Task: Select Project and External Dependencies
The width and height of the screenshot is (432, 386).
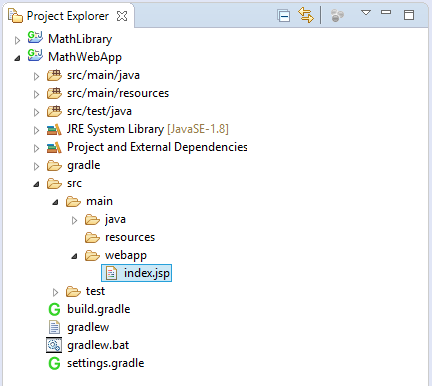Action: click(157, 147)
